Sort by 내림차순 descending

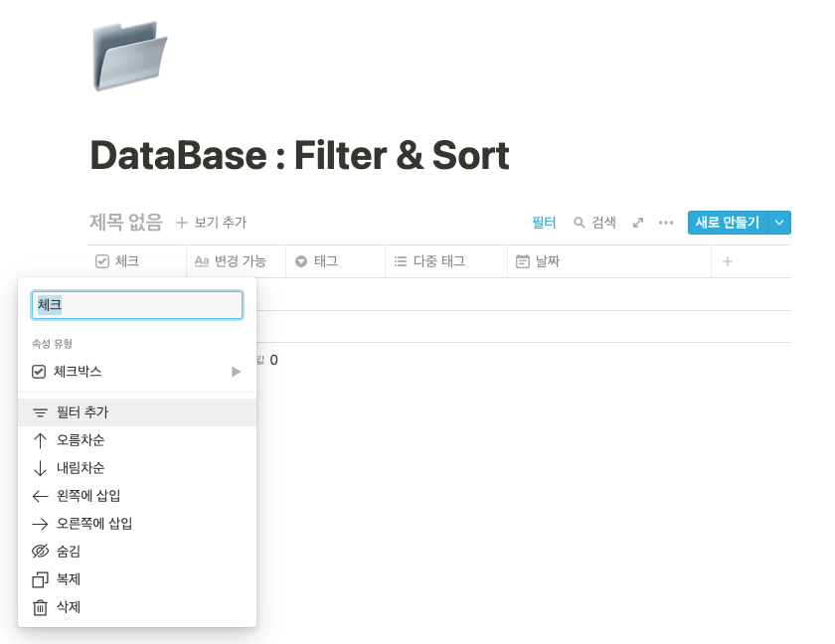pos(137,468)
